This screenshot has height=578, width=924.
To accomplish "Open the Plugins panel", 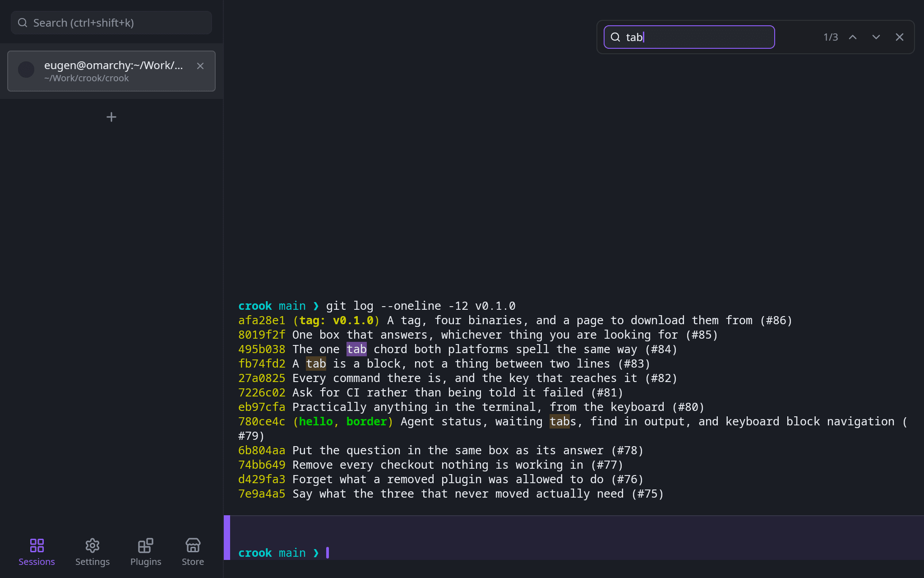I will [x=146, y=552].
